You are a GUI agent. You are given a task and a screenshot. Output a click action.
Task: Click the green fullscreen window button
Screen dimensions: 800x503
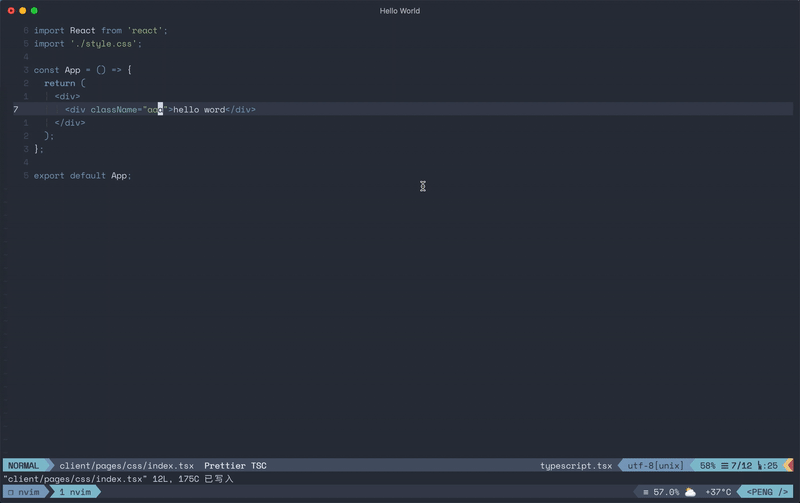click(34, 11)
